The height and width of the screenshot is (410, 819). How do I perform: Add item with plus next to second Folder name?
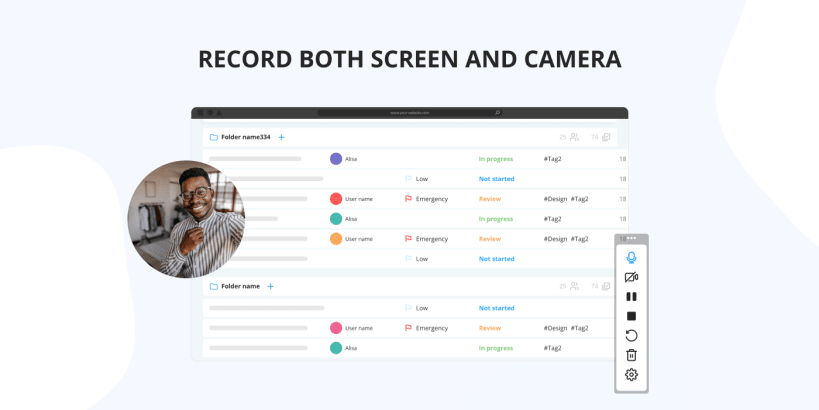(x=271, y=286)
